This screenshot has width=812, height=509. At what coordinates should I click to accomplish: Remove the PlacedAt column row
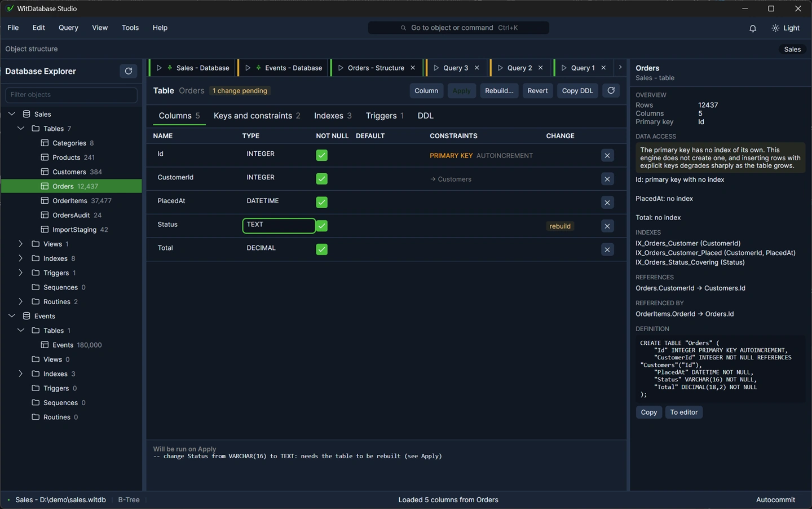(607, 203)
